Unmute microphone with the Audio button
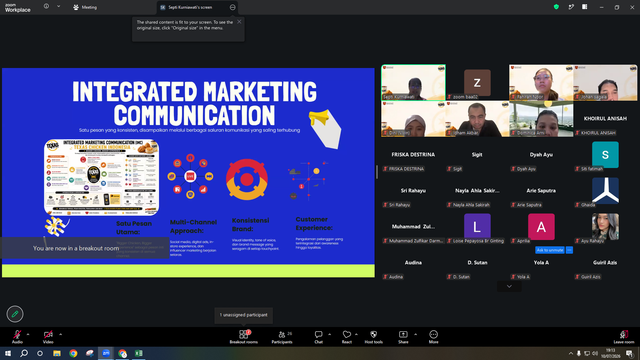 (x=17, y=337)
